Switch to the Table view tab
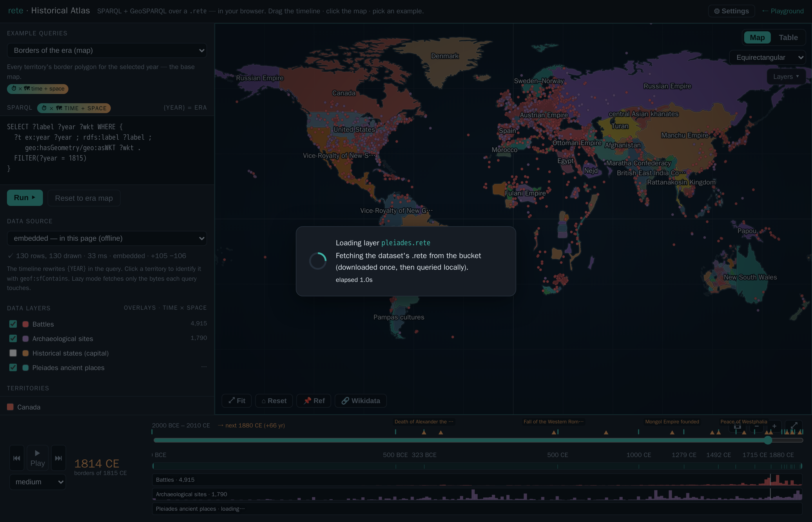Image resolution: width=812 pixels, height=522 pixels. click(788, 37)
